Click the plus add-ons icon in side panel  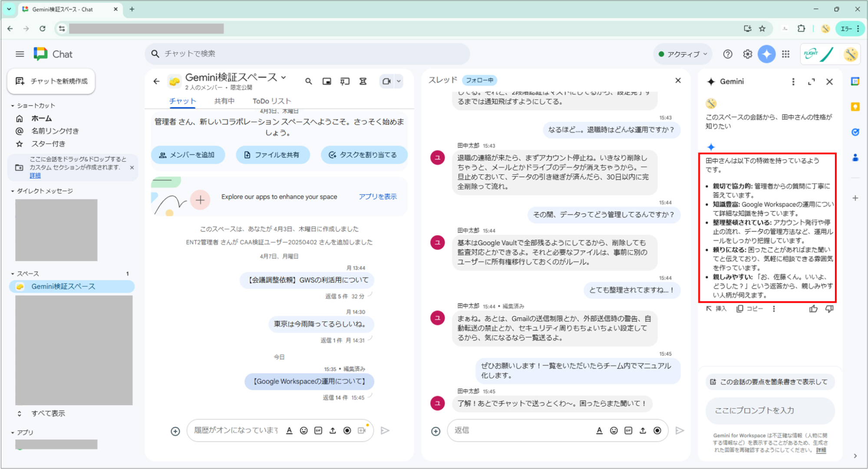point(855,198)
